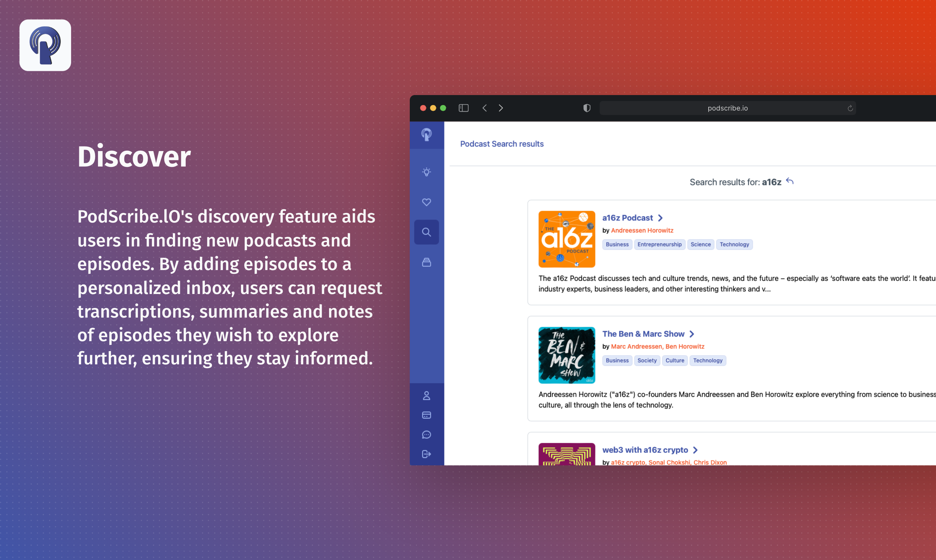This screenshot has width=936, height=560.
Task: Expand a16z Podcast via its chevron
Action: pyautogui.click(x=660, y=218)
